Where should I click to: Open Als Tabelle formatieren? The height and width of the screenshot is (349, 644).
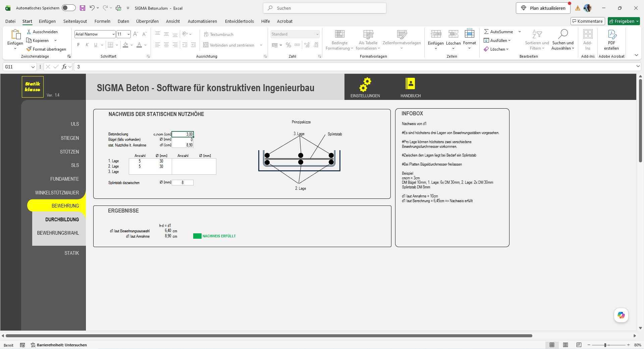368,40
